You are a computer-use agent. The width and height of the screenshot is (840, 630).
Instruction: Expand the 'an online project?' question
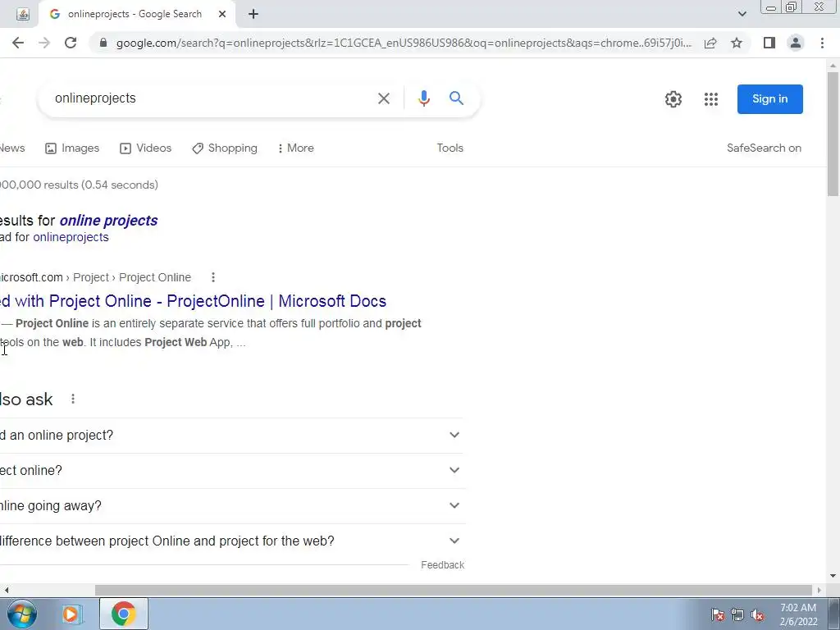click(x=231, y=436)
